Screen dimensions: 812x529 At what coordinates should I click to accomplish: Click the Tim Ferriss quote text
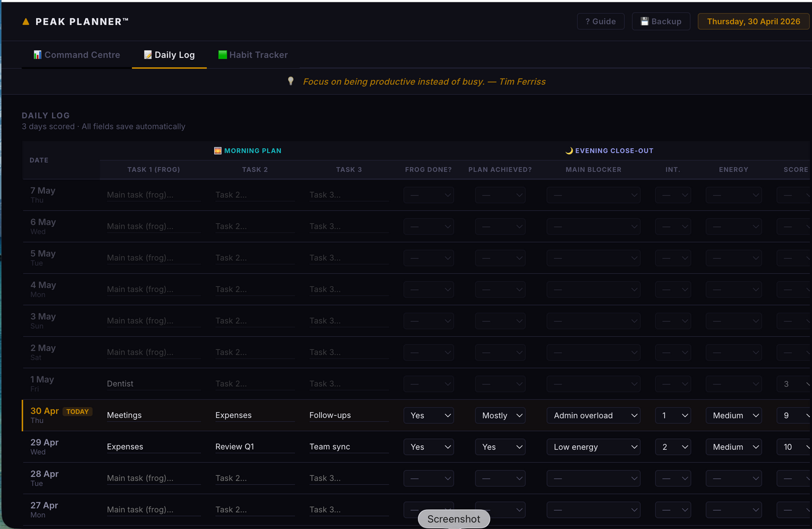click(x=424, y=82)
